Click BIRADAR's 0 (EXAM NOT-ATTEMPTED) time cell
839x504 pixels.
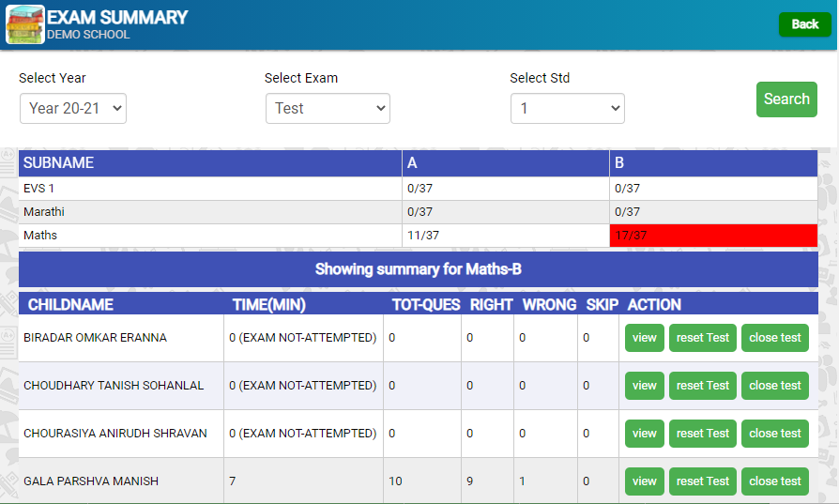[x=303, y=338]
